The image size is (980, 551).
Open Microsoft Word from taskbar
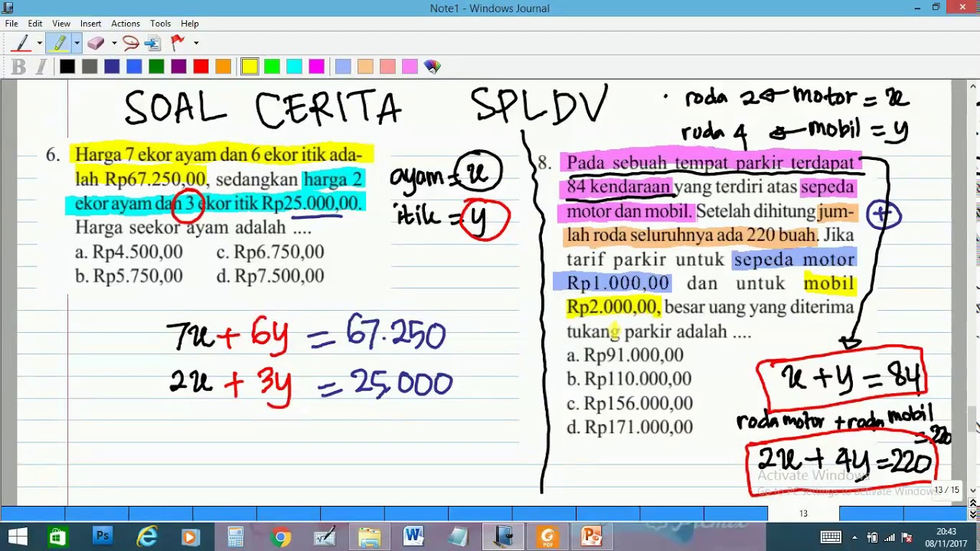[413, 536]
